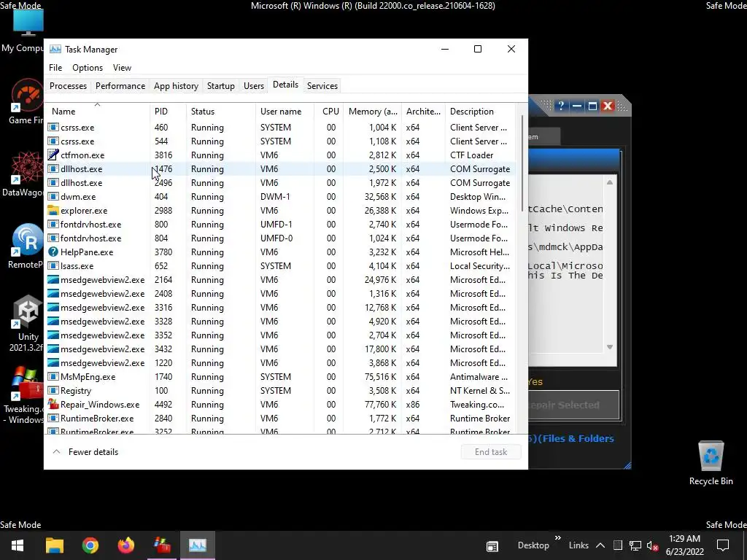Switch to the Performance tab
The width and height of the screenshot is (747, 560).
(120, 86)
